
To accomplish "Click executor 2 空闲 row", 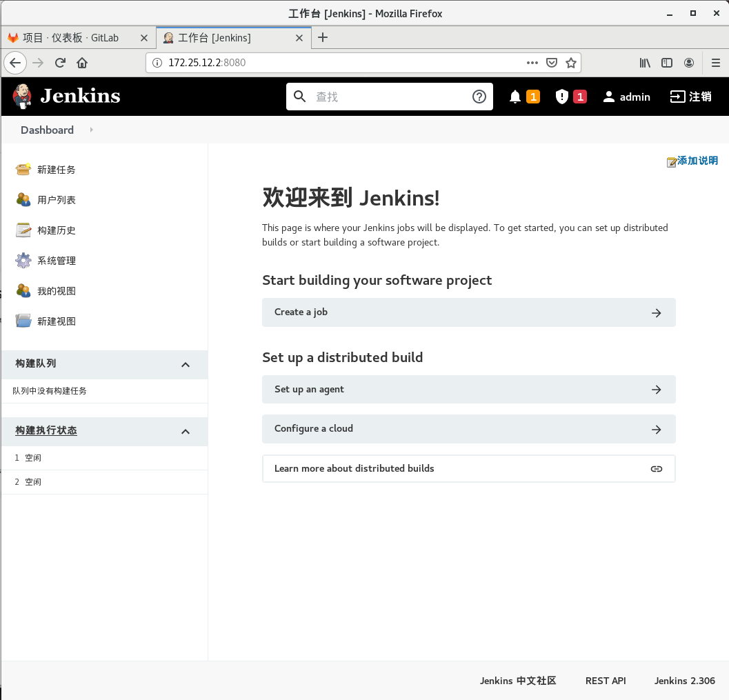I will [105, 482].
